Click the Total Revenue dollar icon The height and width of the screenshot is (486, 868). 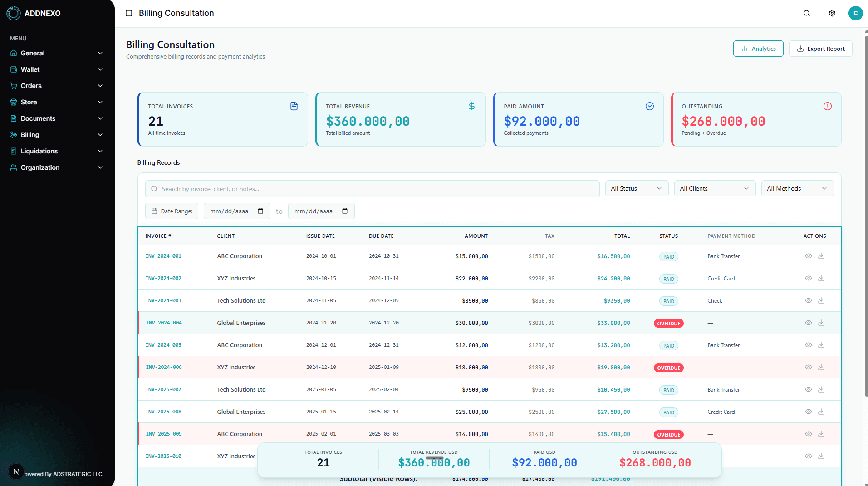(472, 106)
